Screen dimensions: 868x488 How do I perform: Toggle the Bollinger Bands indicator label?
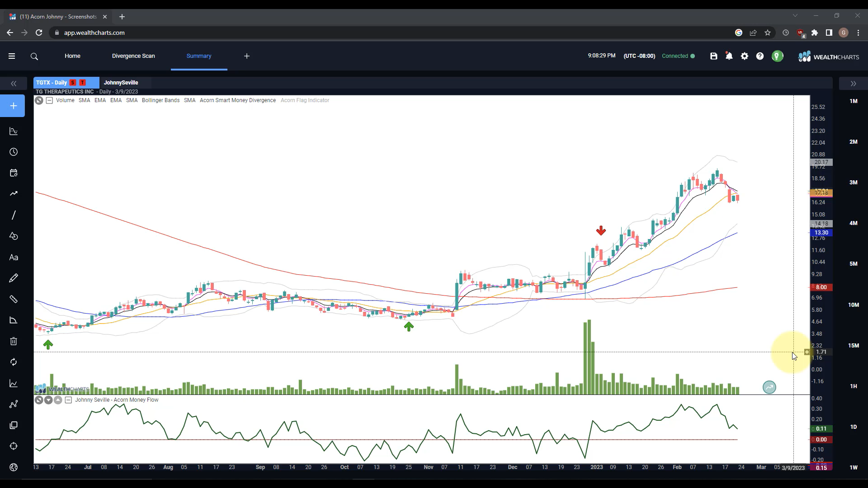click(x=160, y=100)
